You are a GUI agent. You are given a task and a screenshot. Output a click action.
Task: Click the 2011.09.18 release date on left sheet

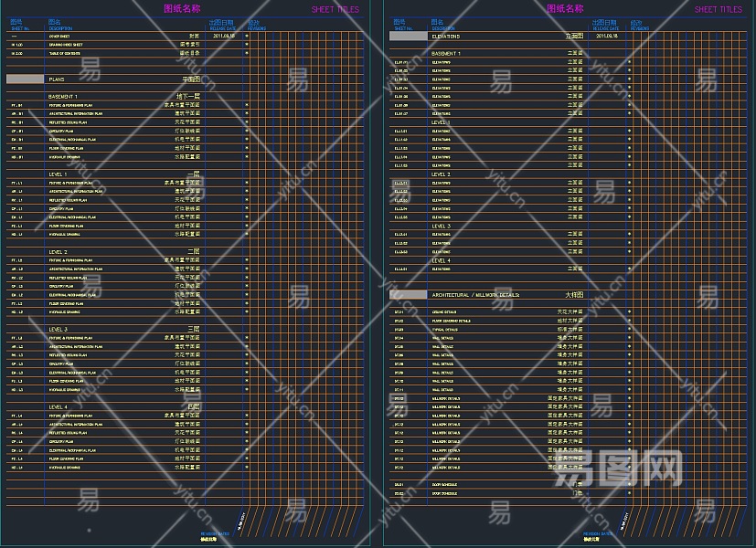click(x=224, y=37)
